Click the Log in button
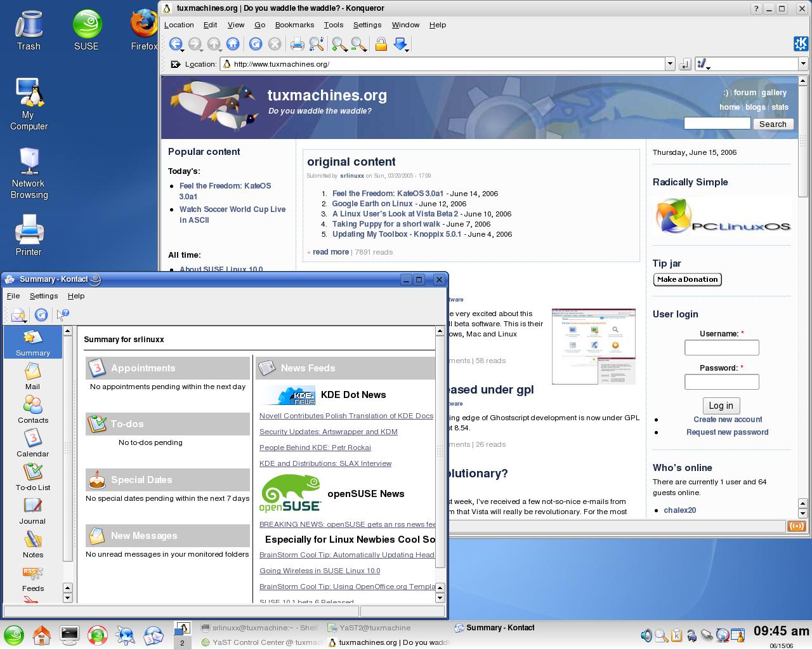The width and height of the screenshot is (812, 650). [721, 406]
